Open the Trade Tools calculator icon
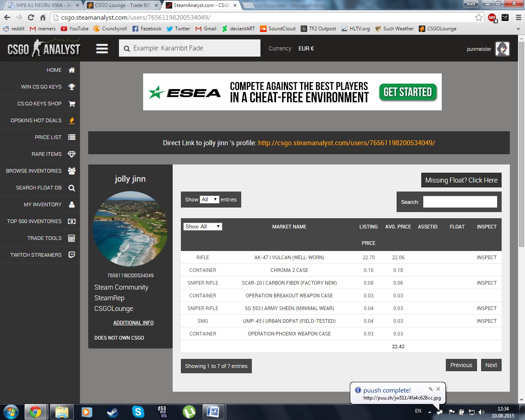 tap(72, 238)
